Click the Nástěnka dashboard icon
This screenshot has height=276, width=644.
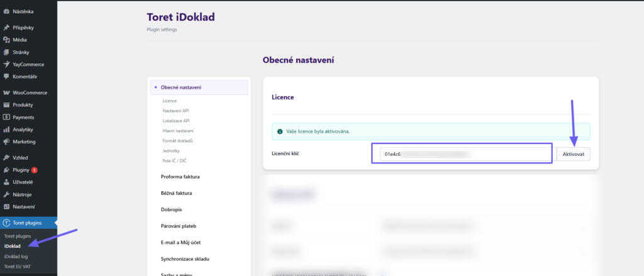click(6, 11)
